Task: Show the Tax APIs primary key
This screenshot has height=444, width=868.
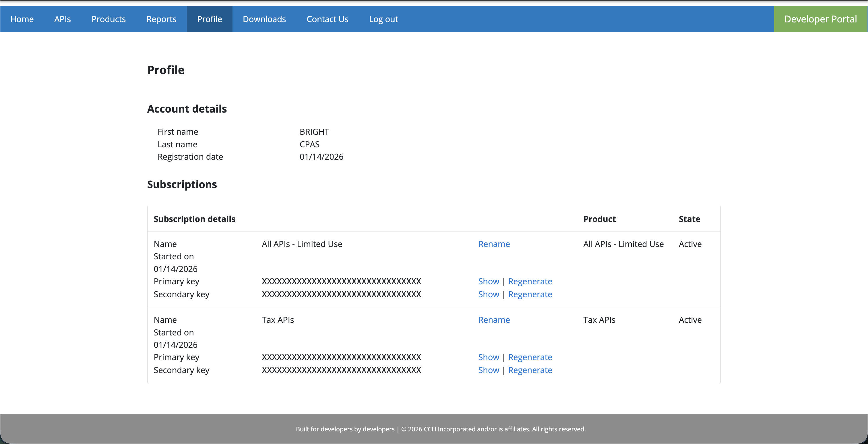Action: (x=489, y=357)
